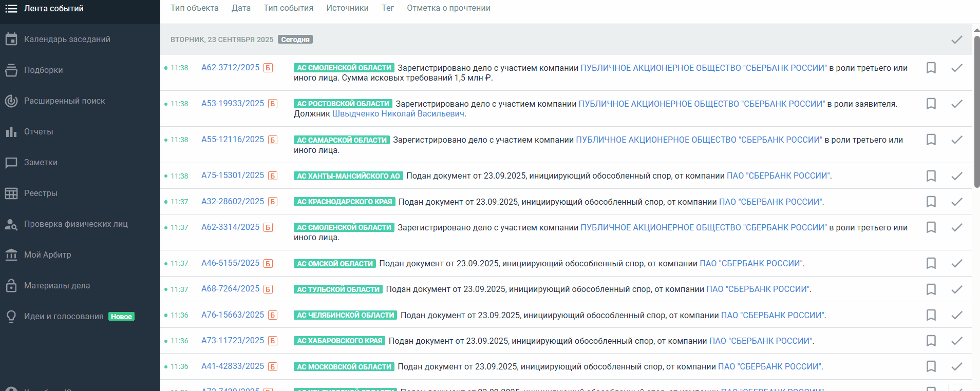Mark all of today's events as read
This screenshot has height=391, width=980.
point(956,40)
